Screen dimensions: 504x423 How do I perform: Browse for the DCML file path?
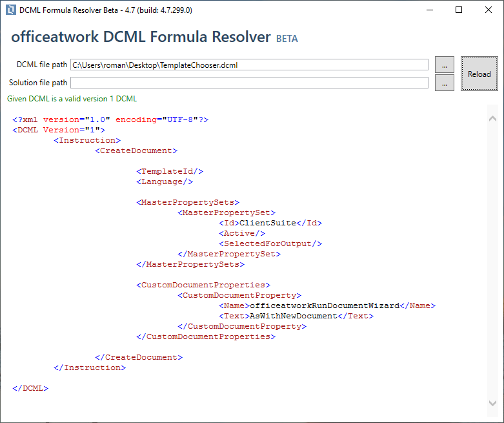point(445,65)
